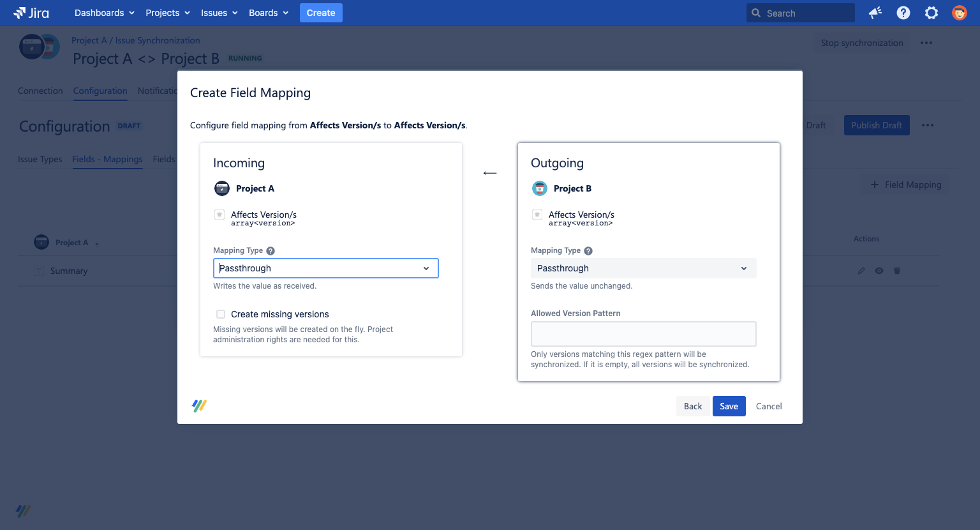Screen dimensions: 980x530
Task: Open the settings gear icon
Action: coord(931,13)
